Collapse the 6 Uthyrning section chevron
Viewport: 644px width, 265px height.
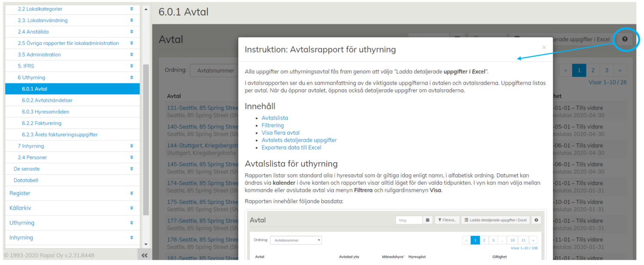coord(131,78)
